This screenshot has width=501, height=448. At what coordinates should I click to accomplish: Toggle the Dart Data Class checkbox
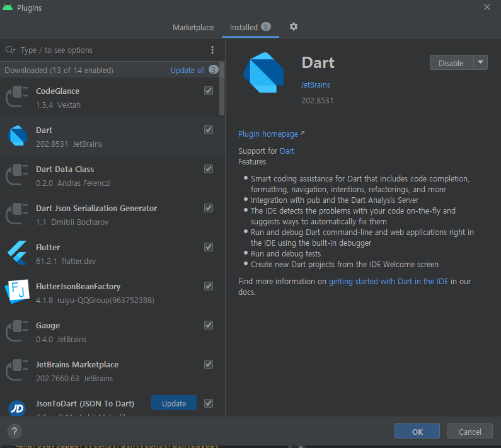pos(209,169)
